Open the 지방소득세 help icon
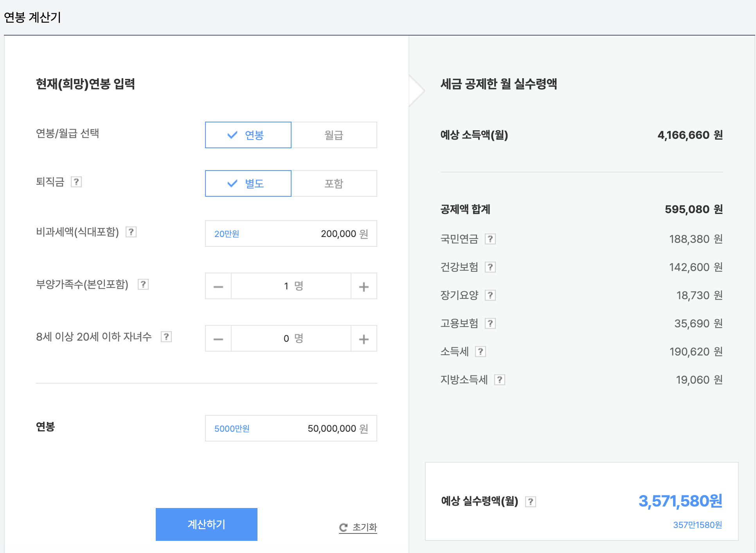756x553 pixels. point(500,380)
